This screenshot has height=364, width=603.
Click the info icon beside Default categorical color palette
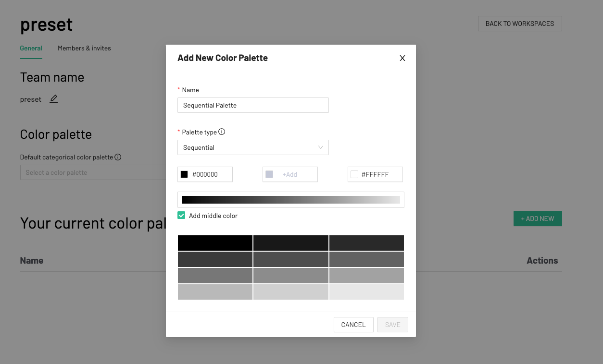click(118, 157)
